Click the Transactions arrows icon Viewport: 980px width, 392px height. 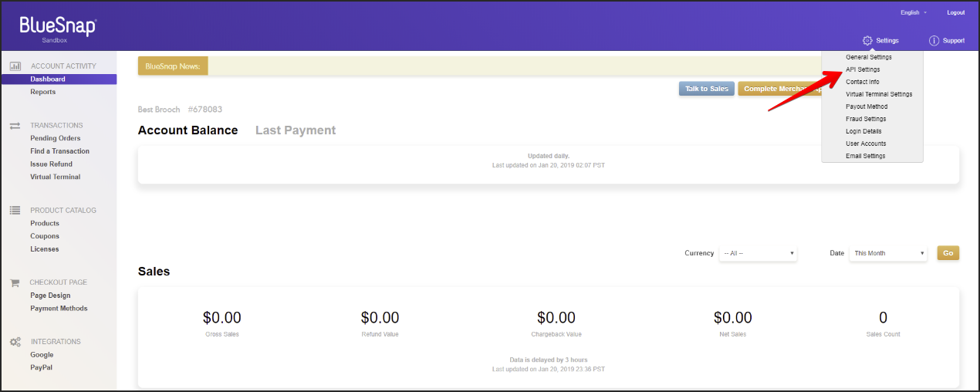(x=15, y=125)
